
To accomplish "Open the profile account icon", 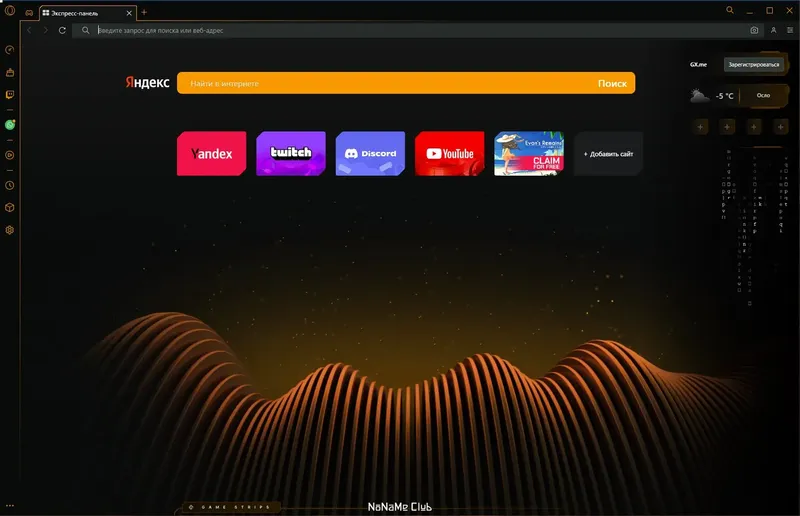I will (x=773, y=30).
